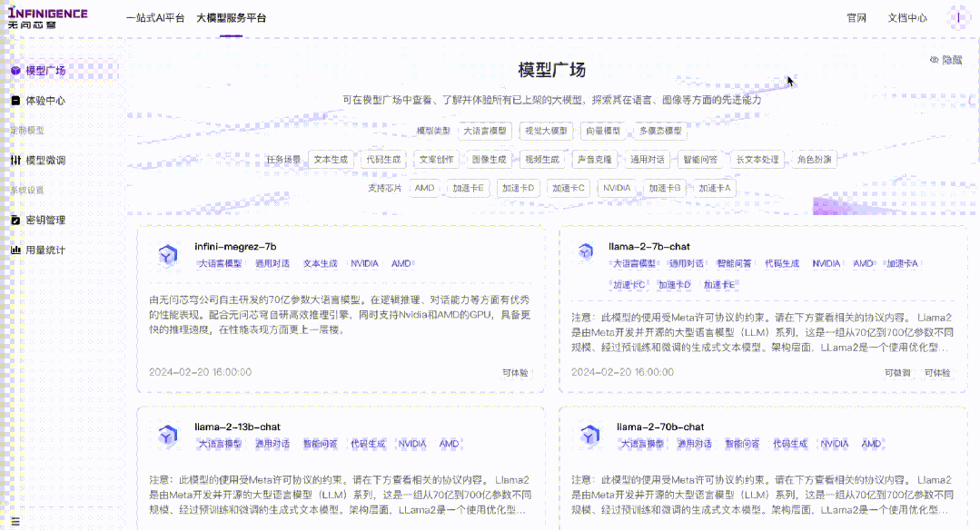Open the infini-megrez-7b model title
This screenshot has height=530, width=980.
(x=235, y=247)
